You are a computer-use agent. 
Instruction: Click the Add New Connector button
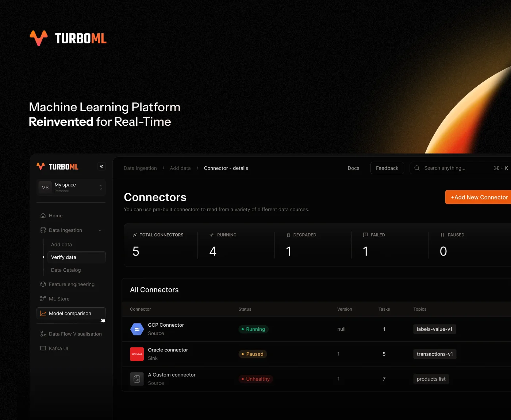tap(479, 197)
